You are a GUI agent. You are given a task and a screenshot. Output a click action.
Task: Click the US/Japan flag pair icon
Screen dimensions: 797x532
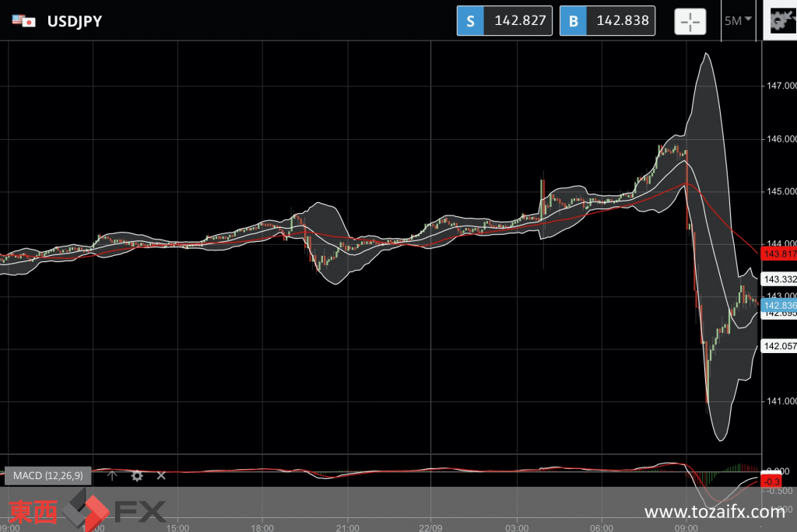pos(24,21)
